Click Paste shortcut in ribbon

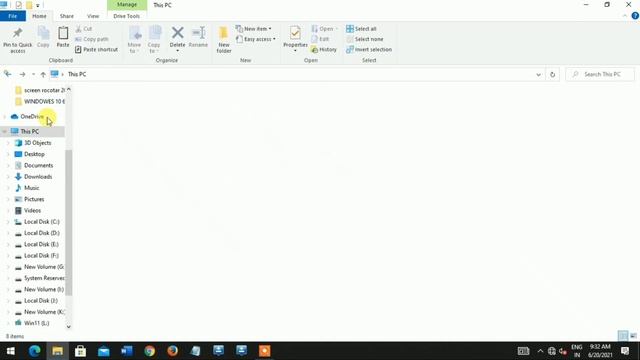tap(96, 49)
